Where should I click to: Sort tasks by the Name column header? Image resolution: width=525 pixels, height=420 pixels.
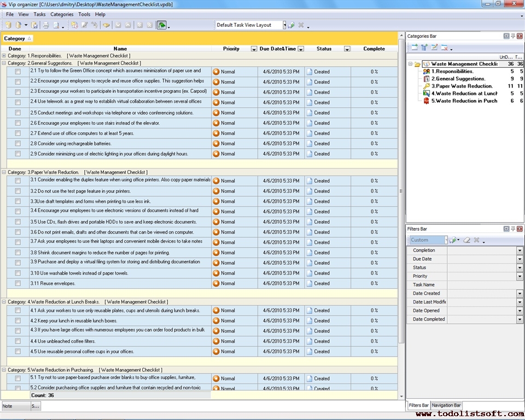pyautogui.click(x=120, y=49)
